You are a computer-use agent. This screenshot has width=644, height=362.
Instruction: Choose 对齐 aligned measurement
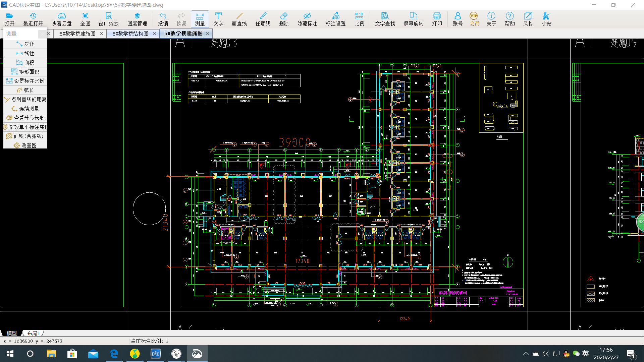[25, 44]
